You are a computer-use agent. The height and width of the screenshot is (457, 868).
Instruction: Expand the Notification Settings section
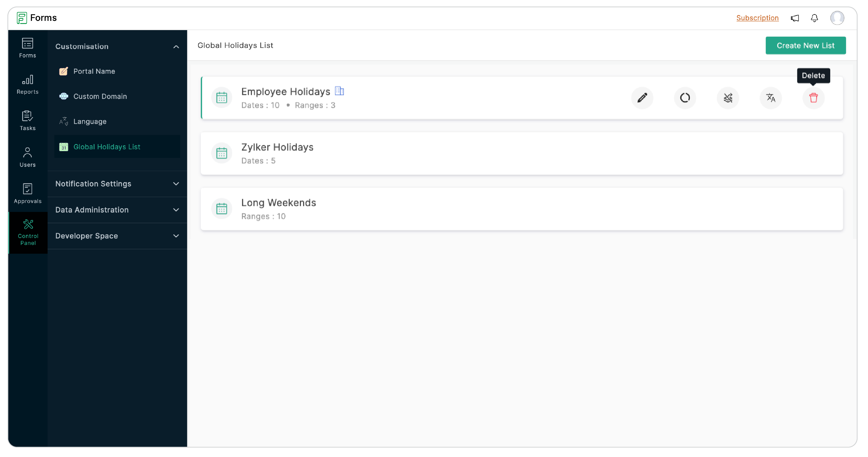[x=118, y=184]
